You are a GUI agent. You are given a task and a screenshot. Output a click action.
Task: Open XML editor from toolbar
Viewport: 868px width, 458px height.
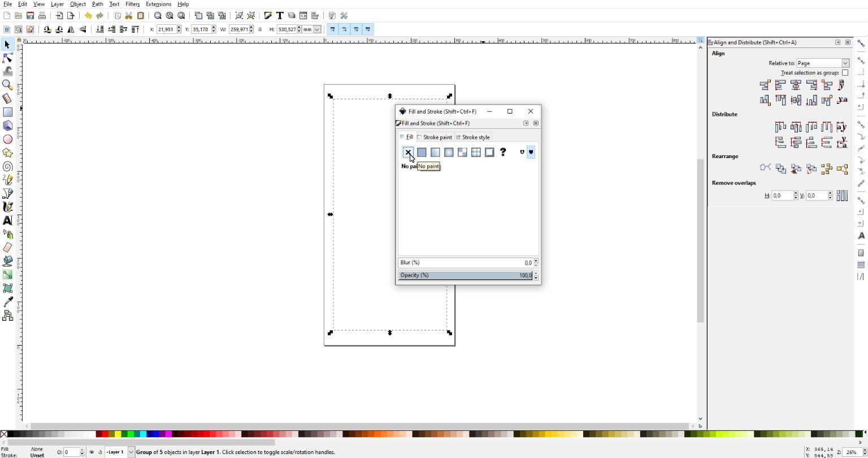click(x=303, y=16)
